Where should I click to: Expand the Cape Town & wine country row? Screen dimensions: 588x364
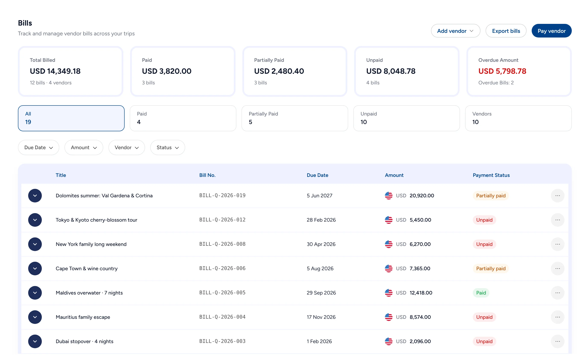35,269
